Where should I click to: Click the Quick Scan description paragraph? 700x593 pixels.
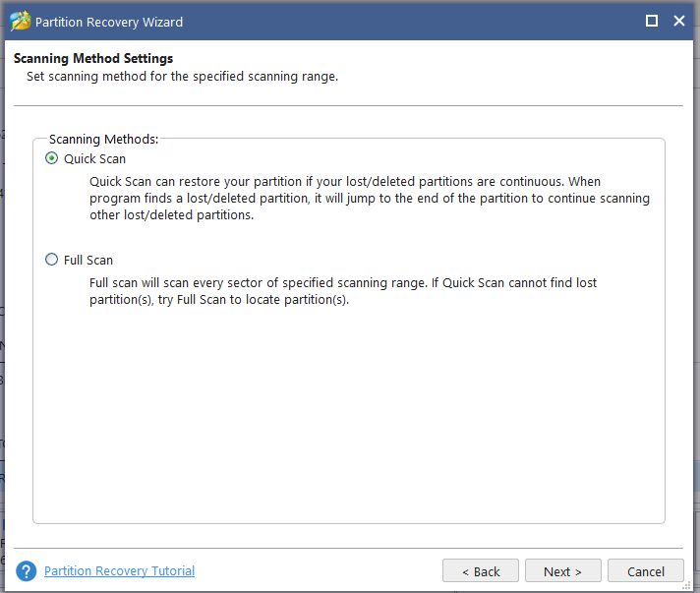[369, 199]
